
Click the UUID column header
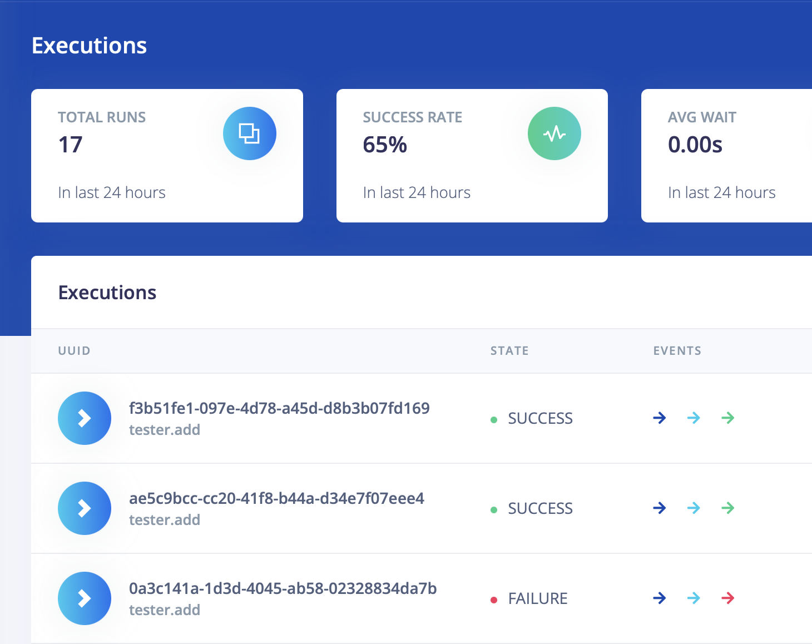click(74, 351)
